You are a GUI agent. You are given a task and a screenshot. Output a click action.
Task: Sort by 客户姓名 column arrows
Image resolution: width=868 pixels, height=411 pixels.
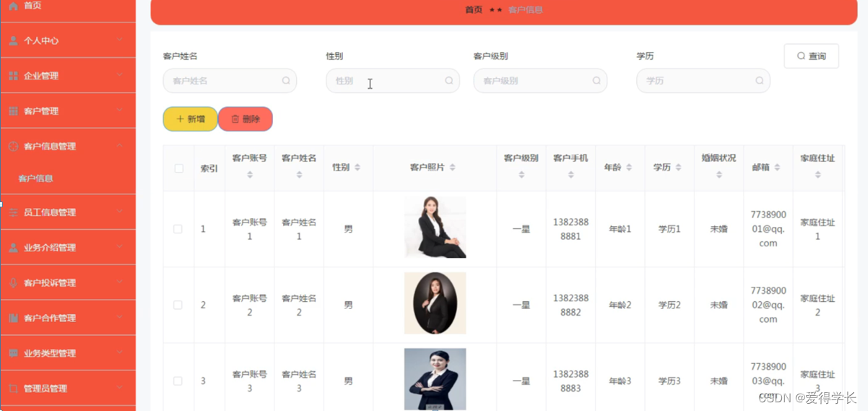click(299, 175)
